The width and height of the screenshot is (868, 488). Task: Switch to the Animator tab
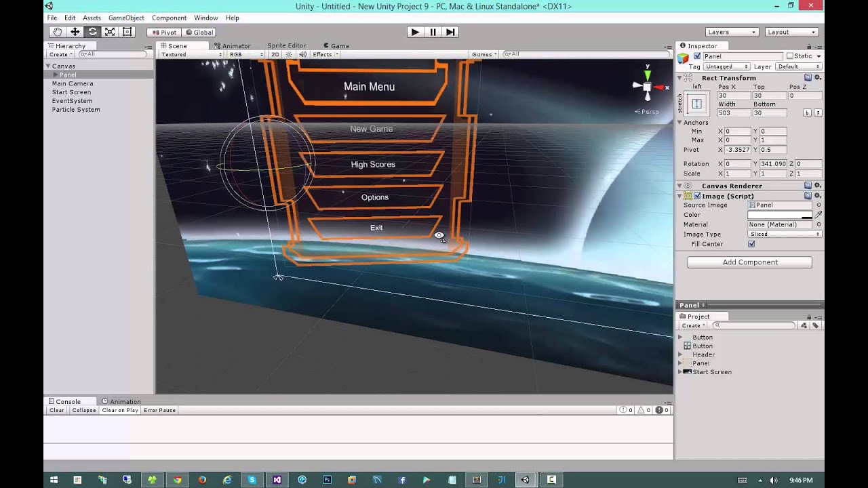pos(233,46)
